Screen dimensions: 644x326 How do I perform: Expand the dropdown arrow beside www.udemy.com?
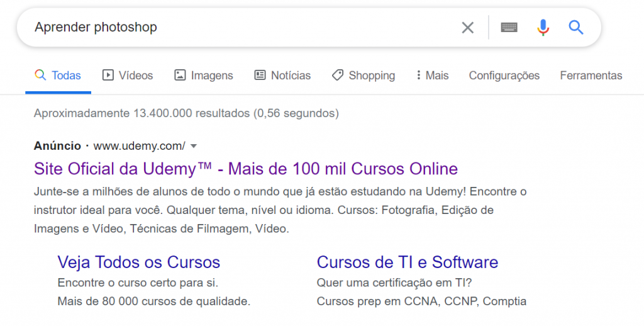194,146
